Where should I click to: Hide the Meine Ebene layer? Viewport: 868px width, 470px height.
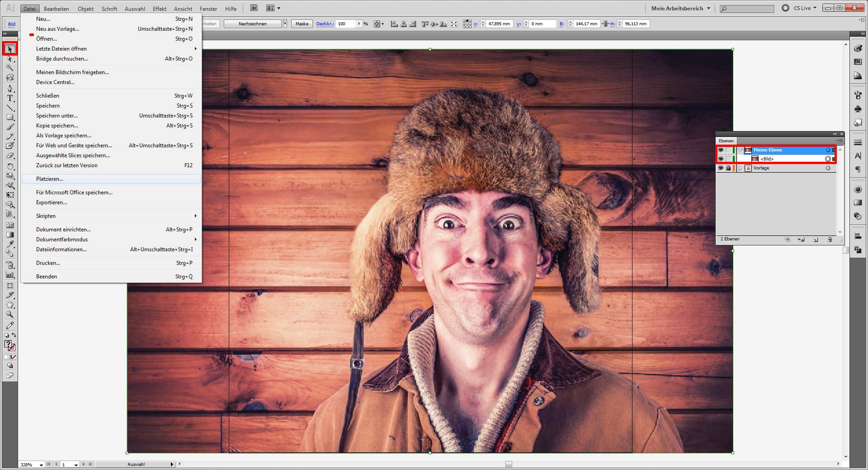[x=721, y=150]
